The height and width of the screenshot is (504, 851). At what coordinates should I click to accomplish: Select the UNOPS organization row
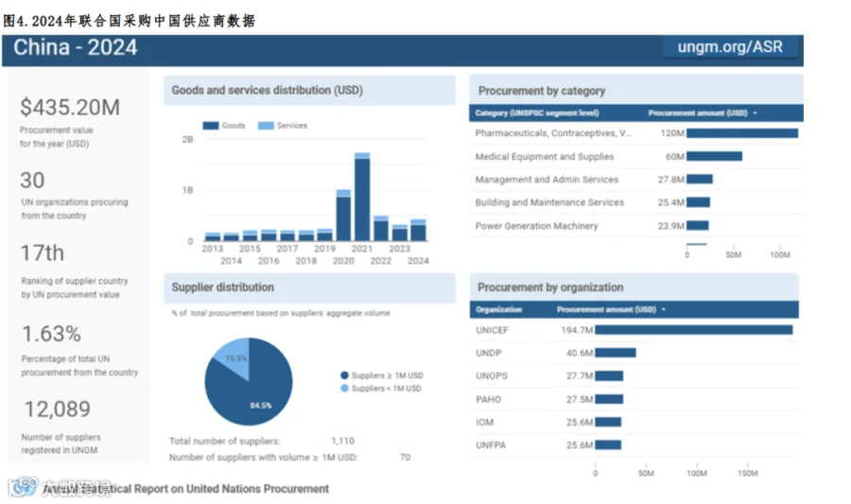[x=634, y=376]
